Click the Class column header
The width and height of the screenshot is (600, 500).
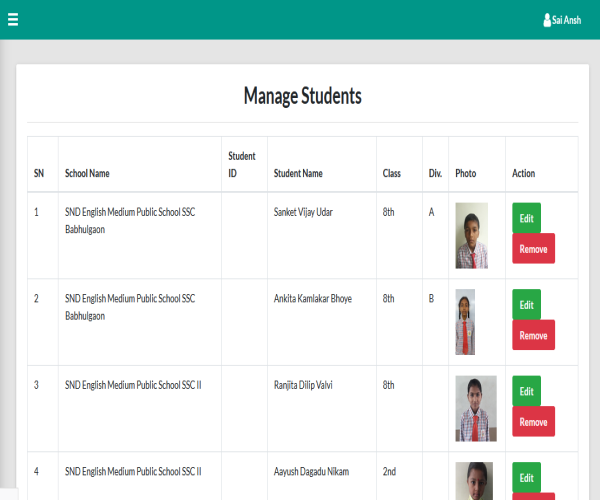[391, 173]
